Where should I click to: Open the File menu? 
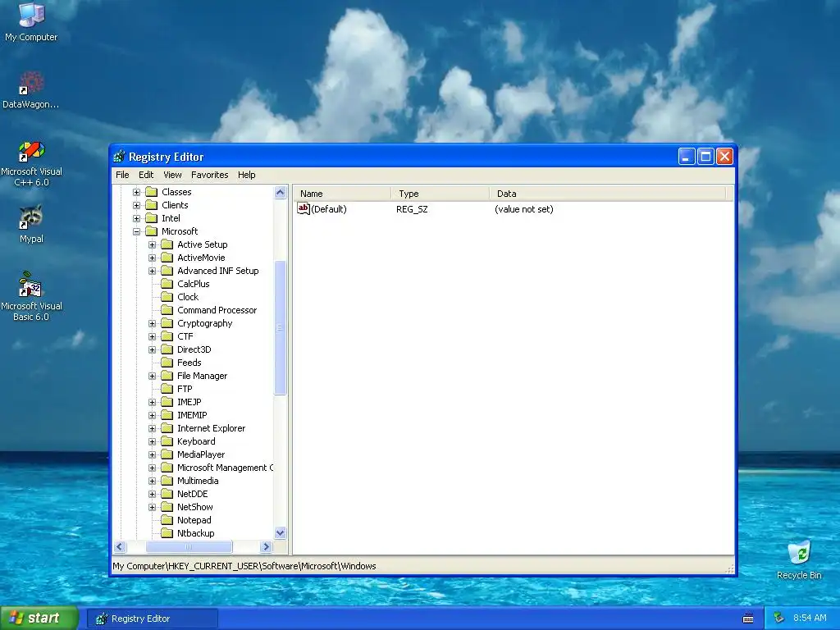click(122, 175)
